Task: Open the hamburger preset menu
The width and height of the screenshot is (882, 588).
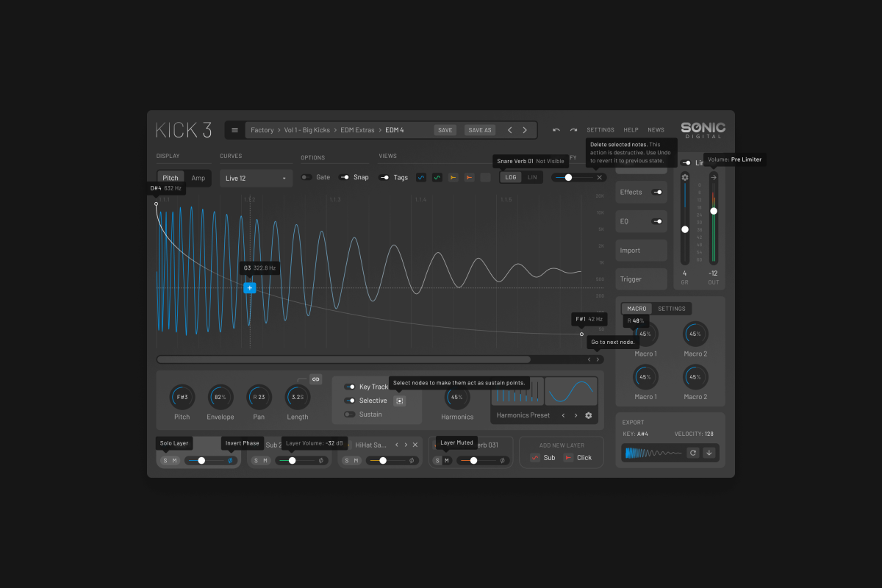Action: coord(235,130)
